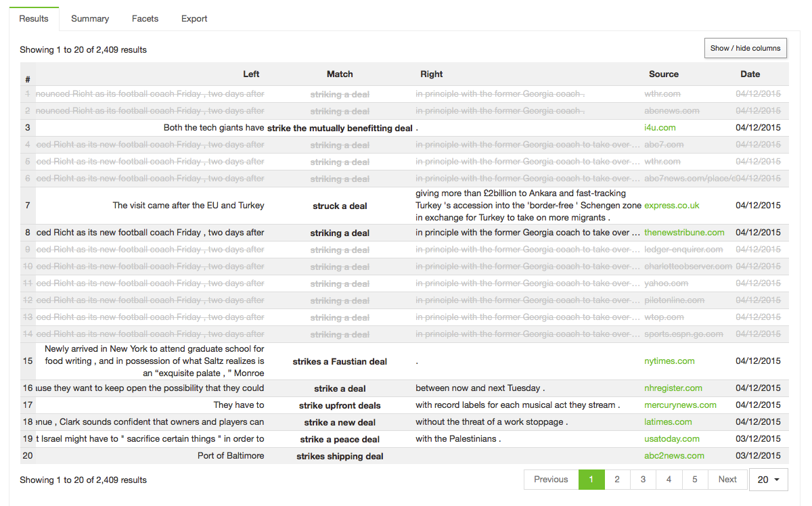Screen dimensions: 812x506
Task: Open the 20 results-per-page dropdown
Action: (x=768, y=480)
